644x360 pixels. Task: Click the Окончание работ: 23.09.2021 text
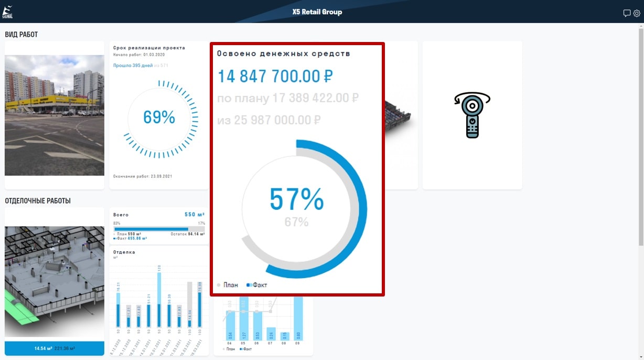click(143, 176)
